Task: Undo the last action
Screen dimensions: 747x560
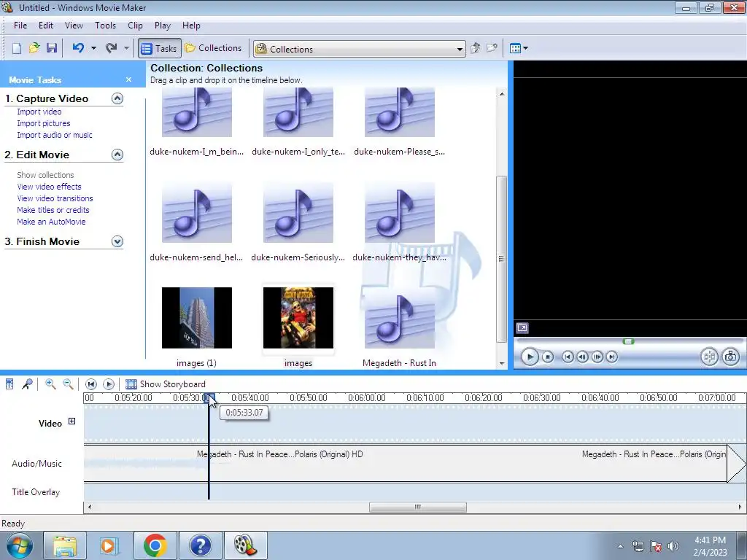Action: [78, 48]
